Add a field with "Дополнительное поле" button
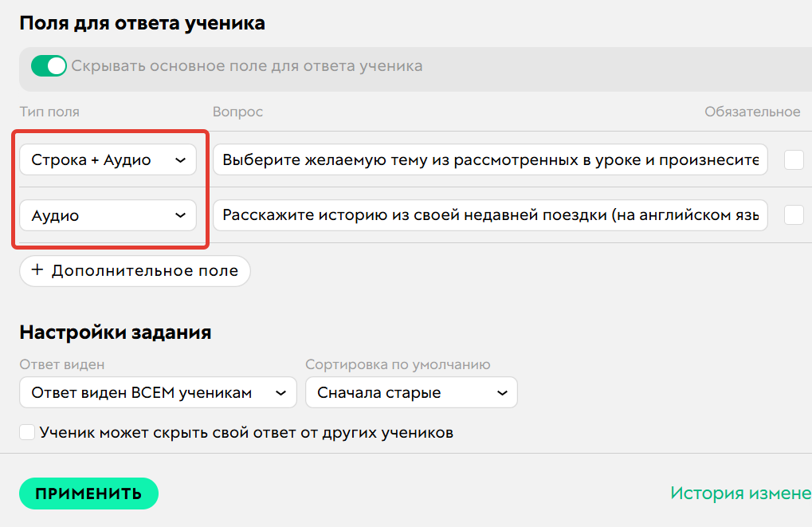812x527 pixels. (135, 271)
